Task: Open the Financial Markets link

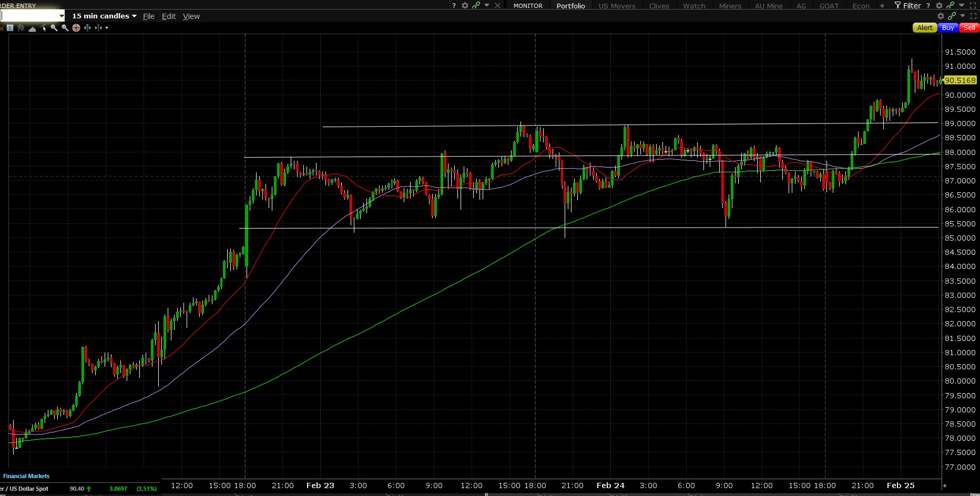Action: tap(26, 476)
